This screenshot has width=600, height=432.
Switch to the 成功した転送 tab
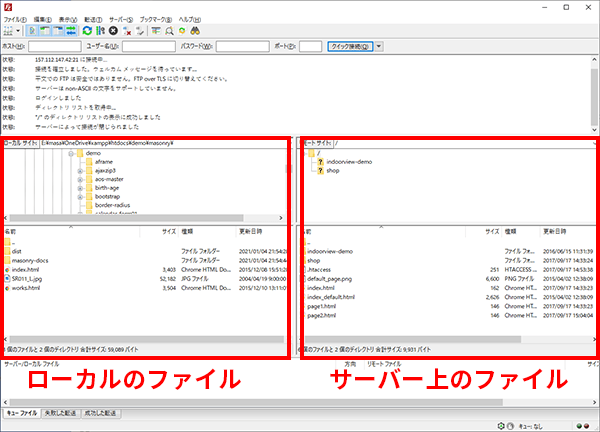pyautogui.click(x=100, y=413)
